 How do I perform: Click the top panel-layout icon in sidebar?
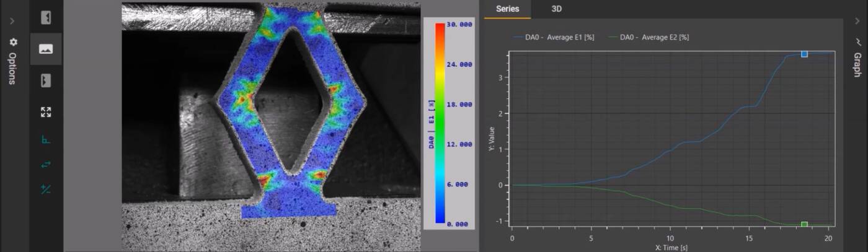46,18
